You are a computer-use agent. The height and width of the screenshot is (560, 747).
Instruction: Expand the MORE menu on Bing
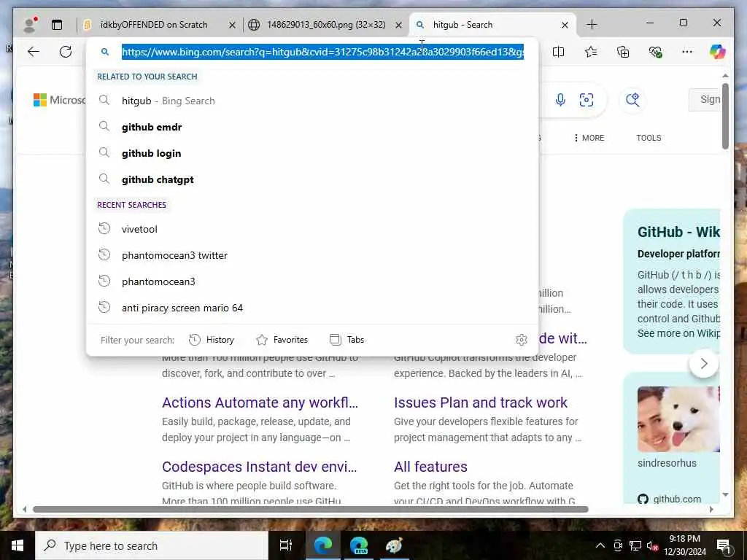tap(589, 138)
